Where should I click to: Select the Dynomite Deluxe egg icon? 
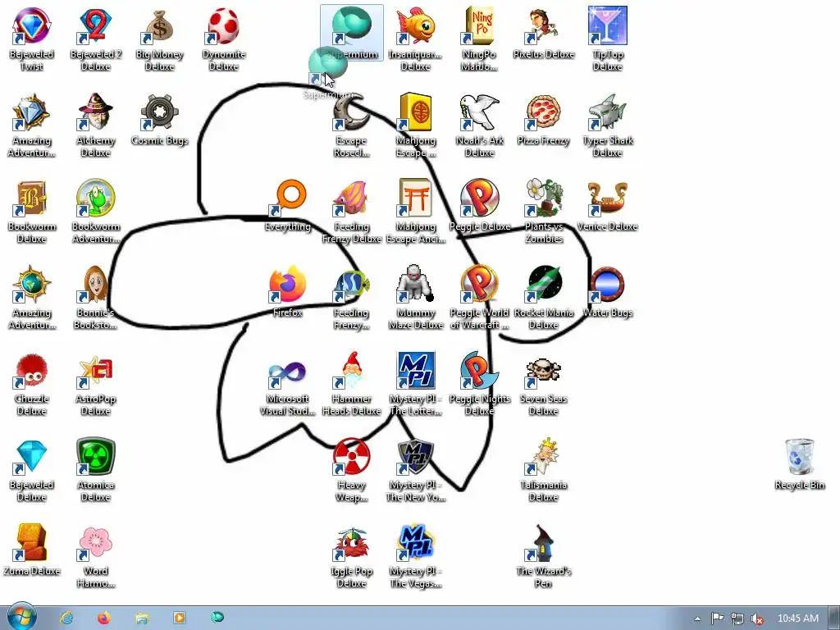(x=224, y=39)
